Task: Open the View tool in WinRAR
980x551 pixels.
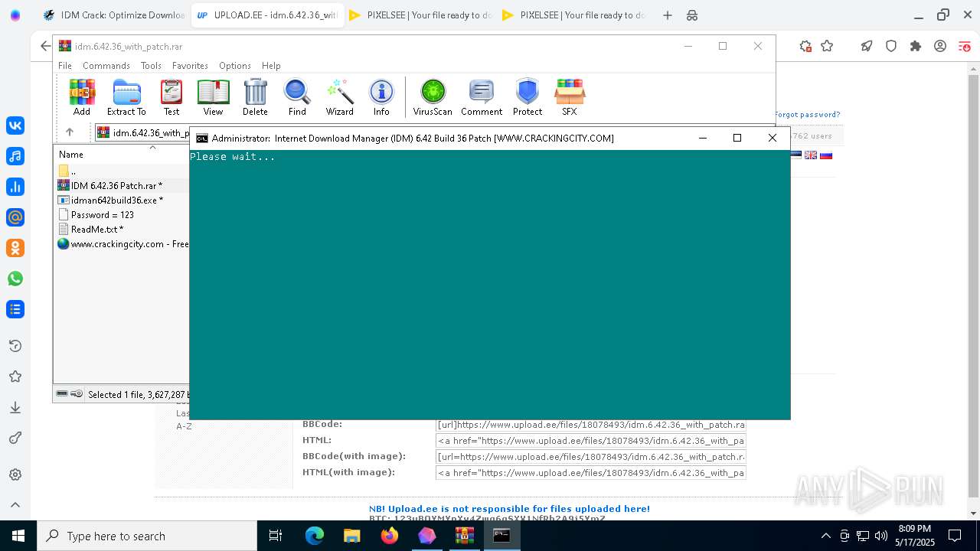Action: 213,97
